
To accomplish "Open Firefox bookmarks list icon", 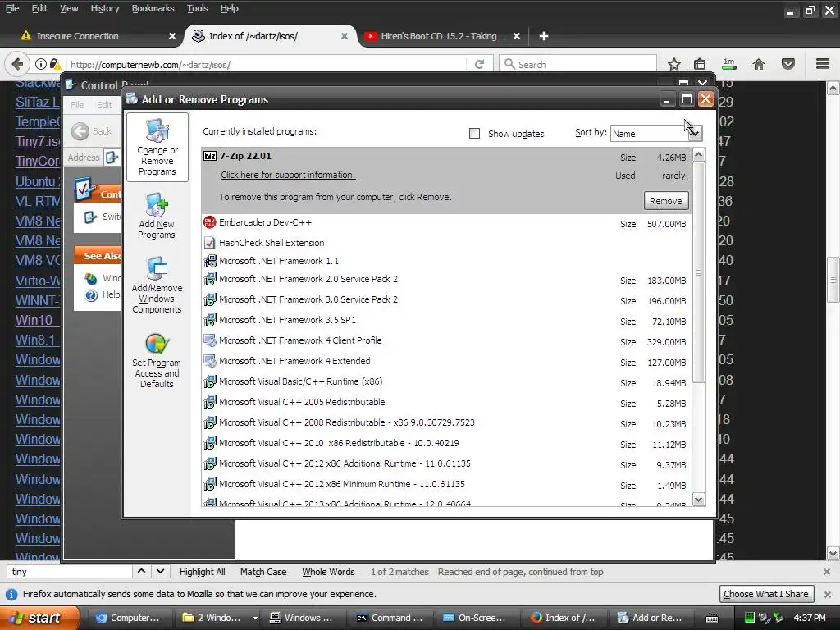I will click(x=700, y=64).
